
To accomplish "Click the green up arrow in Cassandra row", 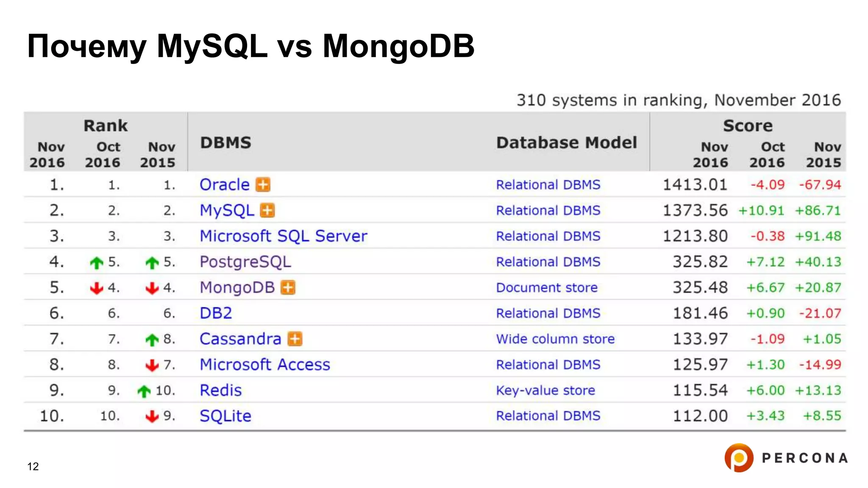I will click(x=152, y=339).
